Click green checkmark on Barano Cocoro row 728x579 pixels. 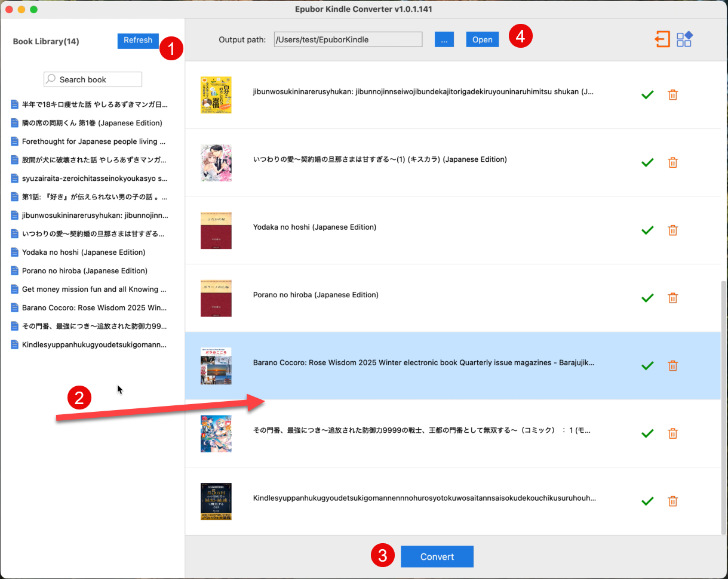tap(647, 366)
